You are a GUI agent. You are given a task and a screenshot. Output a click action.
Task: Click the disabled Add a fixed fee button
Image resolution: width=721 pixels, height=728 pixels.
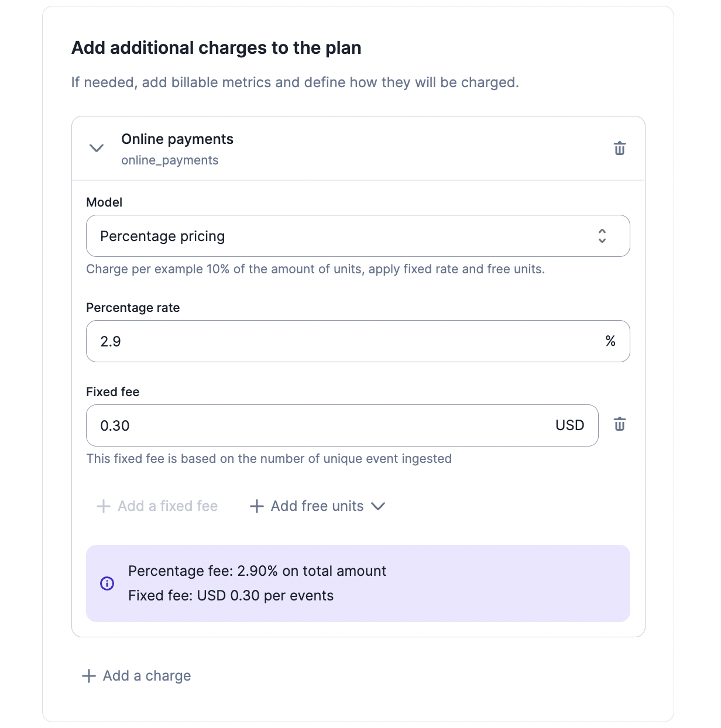pyautogui.click(x=157, y=506)
